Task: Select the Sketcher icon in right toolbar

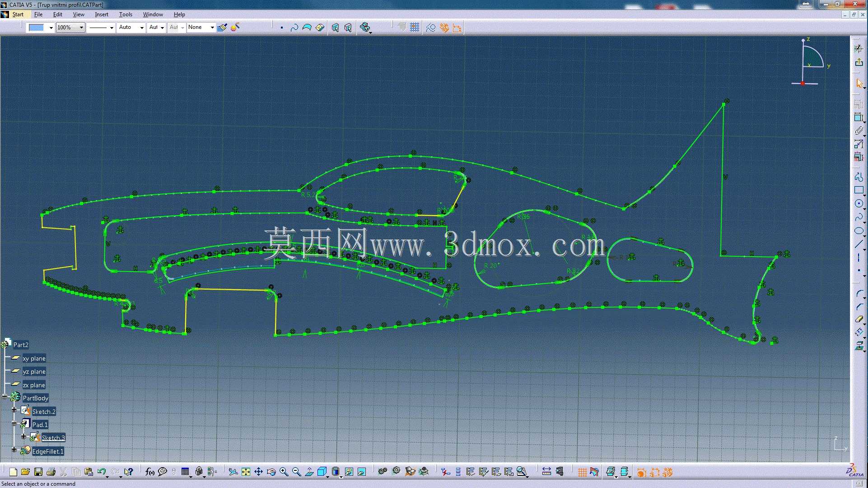Action: click(859, 48)
